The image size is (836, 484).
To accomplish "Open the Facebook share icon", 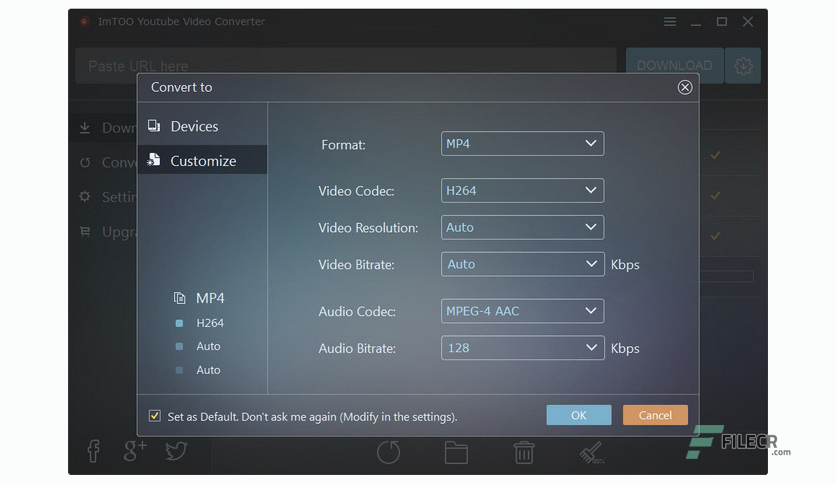I will point(93,451).
